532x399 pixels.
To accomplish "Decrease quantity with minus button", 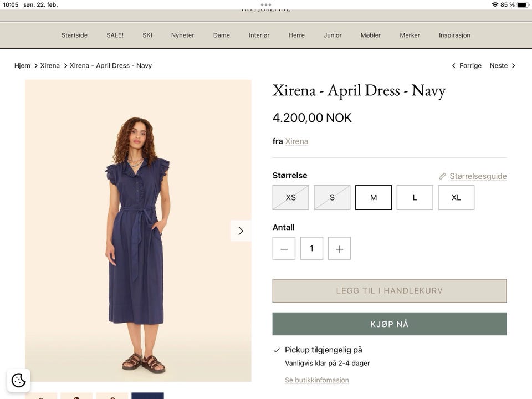I will click(x=284, y=248).
